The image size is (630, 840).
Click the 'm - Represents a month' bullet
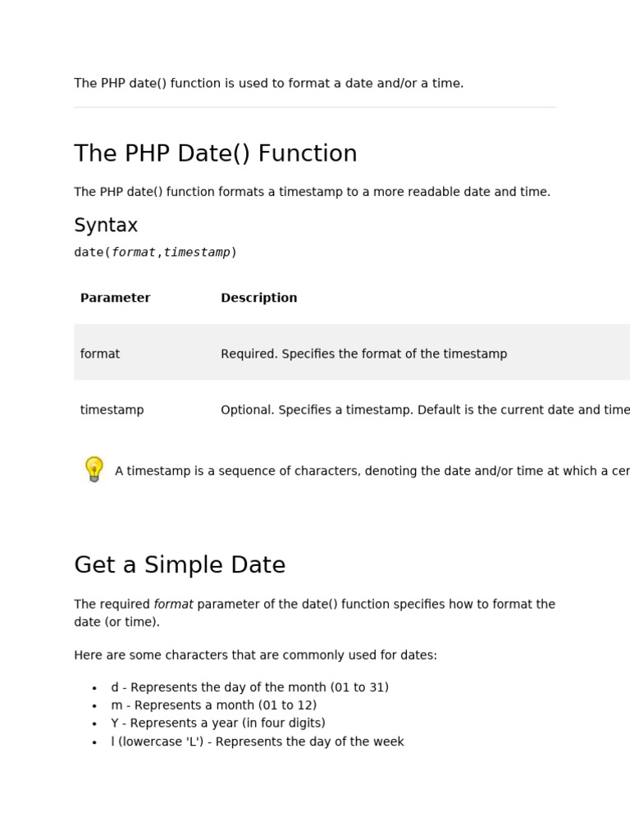[x=213, y=705]
